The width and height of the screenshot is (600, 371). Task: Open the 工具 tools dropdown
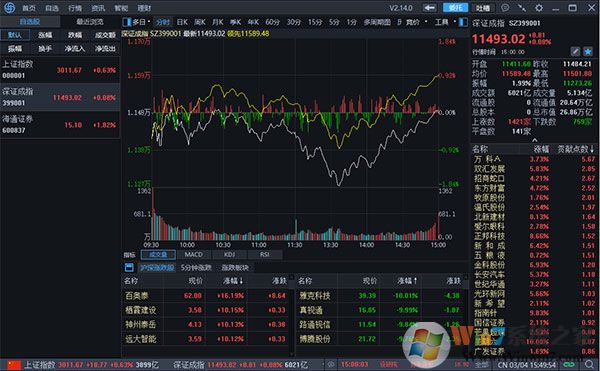pos(445,22)
